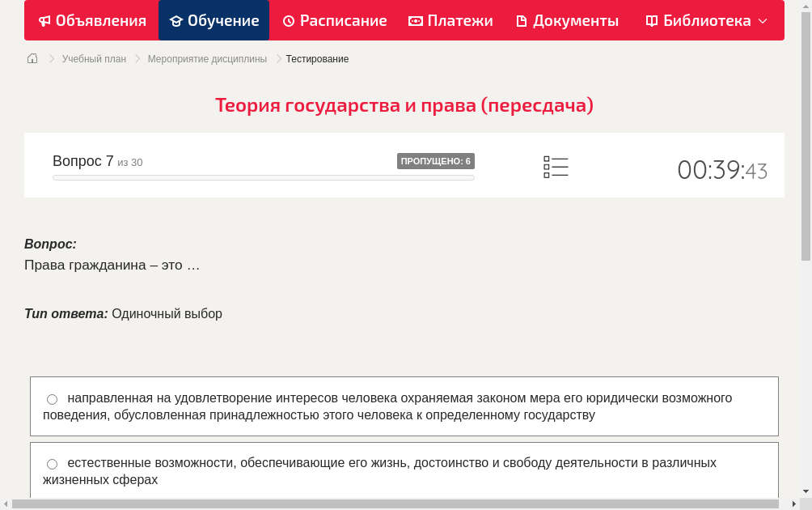812x510 pixels.
Task: Click the Тестирование breadcrumb entry
Action: (316, 58)
